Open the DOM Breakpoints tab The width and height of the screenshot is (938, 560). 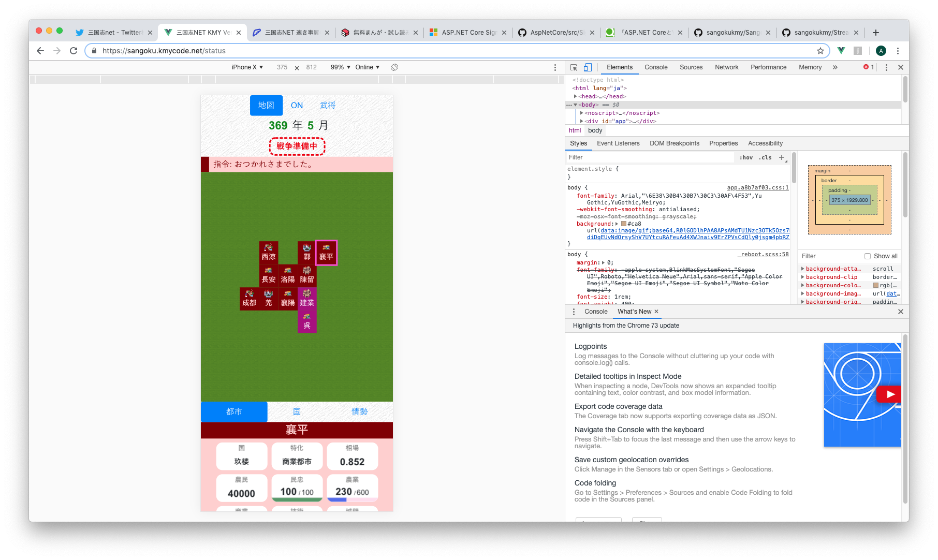click(x=675, y=143)
